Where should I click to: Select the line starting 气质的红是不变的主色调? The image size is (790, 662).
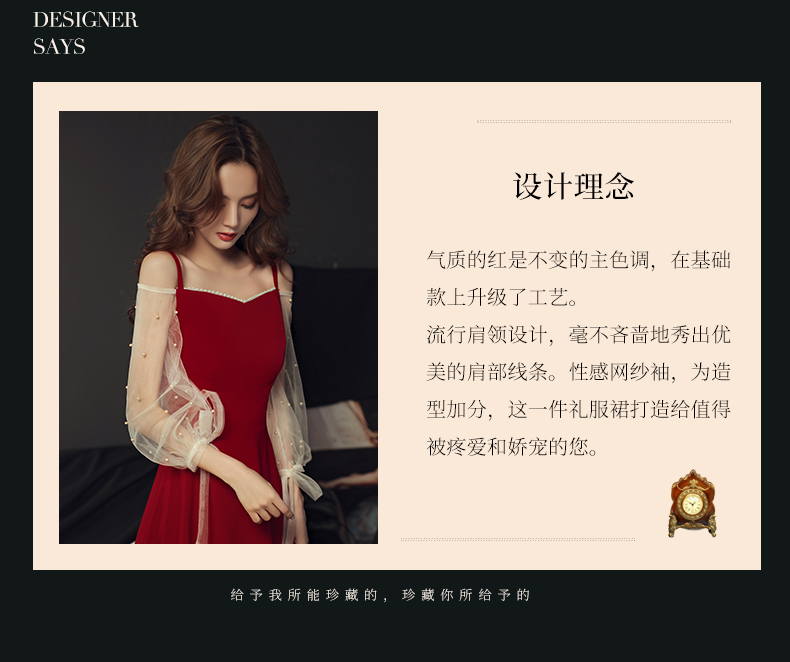pos(578,260)
